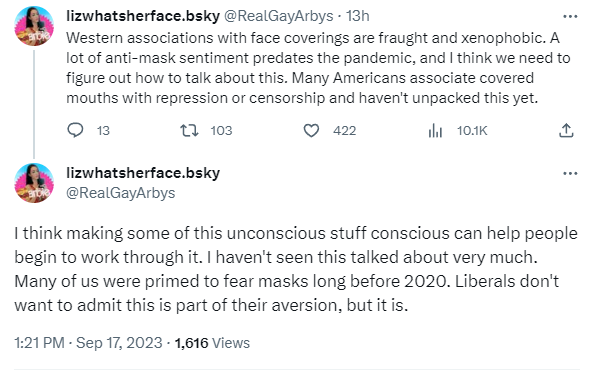Like the first tweet with heart icon
Screen dimensions: 595x372
[x=311, y=131]
